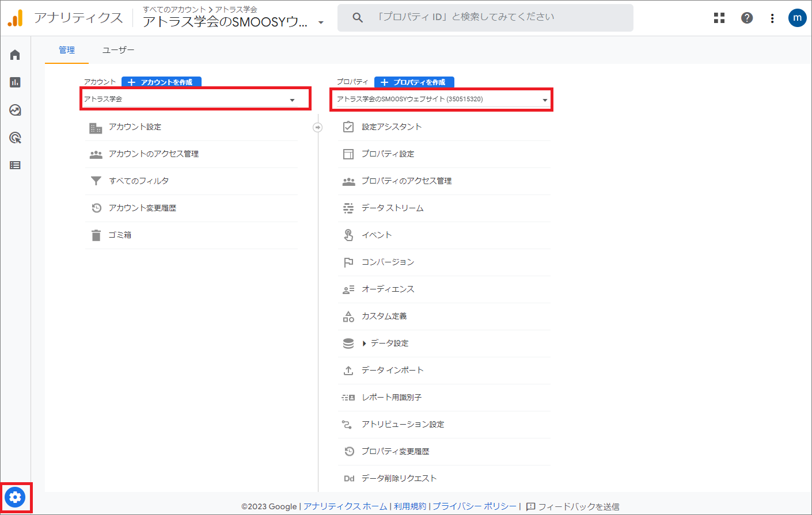The width and height of the screenshot is (812, 515).
Task: Open the アトラス学会 account dropdown
Action: pos(191,100)
